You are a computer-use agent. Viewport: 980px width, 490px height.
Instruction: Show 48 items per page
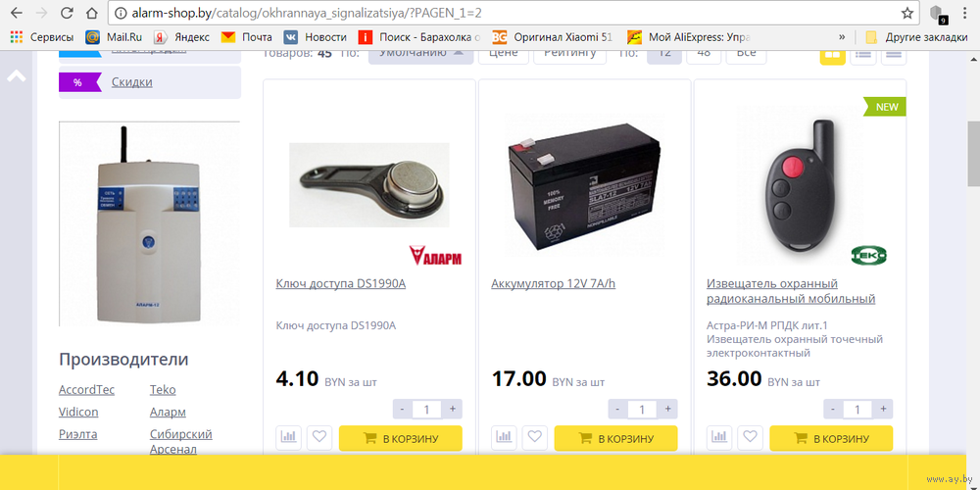(x=704, y=54)
